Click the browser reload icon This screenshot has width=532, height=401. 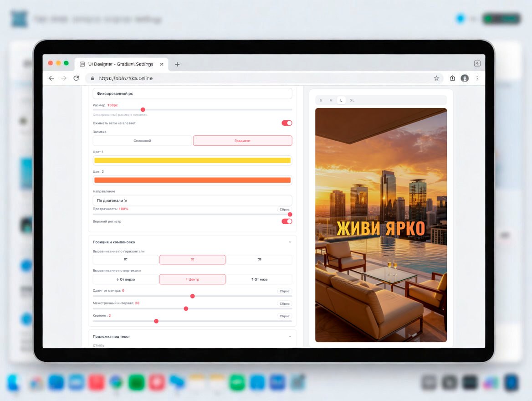click(76, 78)
